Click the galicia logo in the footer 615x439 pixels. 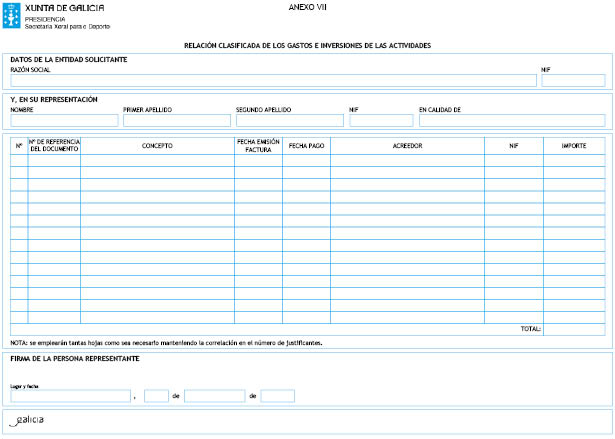click(27, 420)
